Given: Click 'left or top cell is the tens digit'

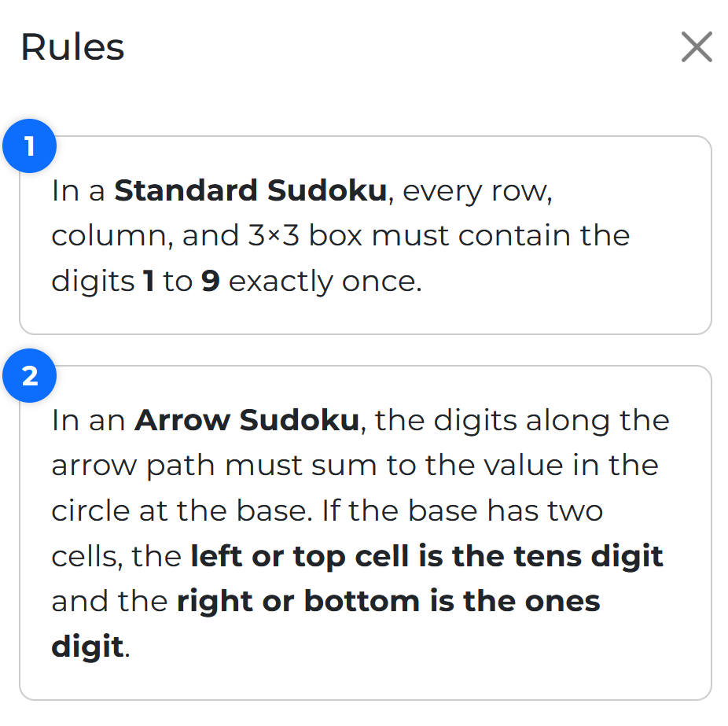Looking at the screenshot, I should 427,556.
